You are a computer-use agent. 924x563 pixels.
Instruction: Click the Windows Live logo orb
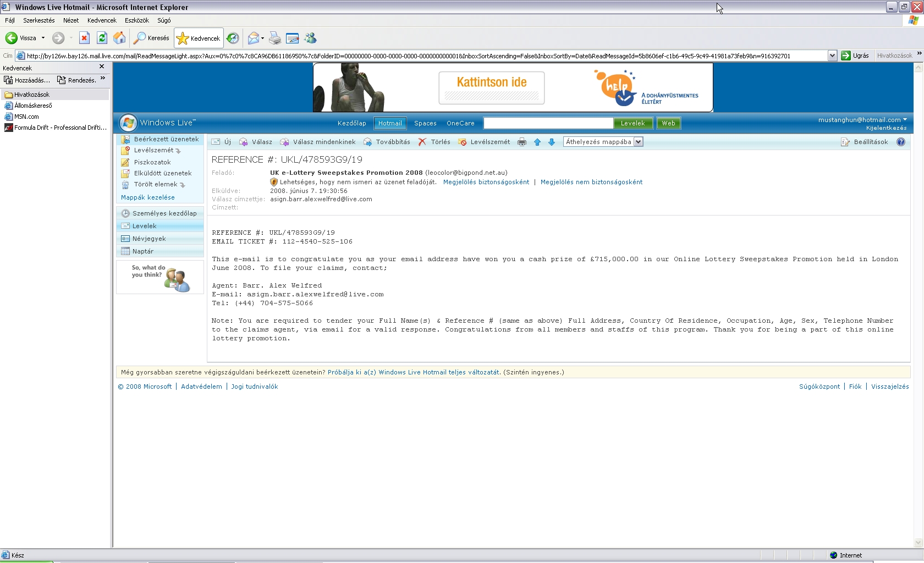pos(128,123)
